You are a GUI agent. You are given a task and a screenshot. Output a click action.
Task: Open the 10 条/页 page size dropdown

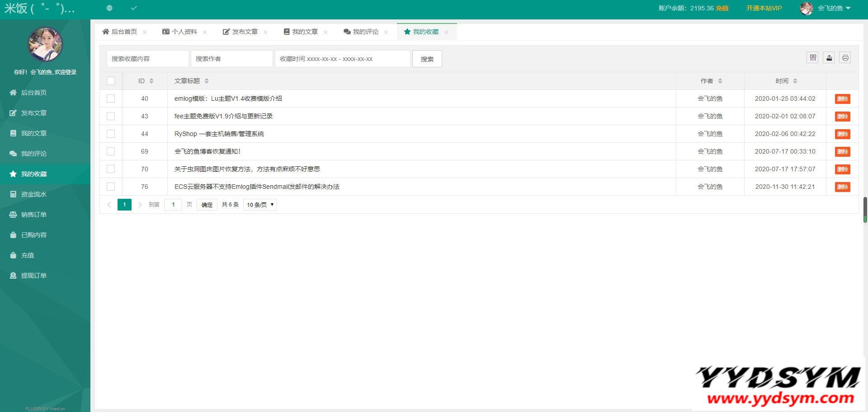260,205
